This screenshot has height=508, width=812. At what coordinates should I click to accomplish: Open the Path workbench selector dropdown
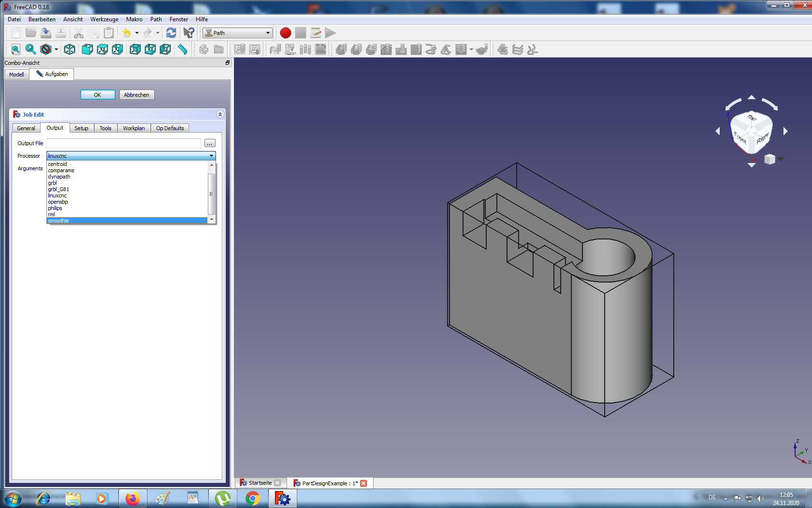[237, 33]
